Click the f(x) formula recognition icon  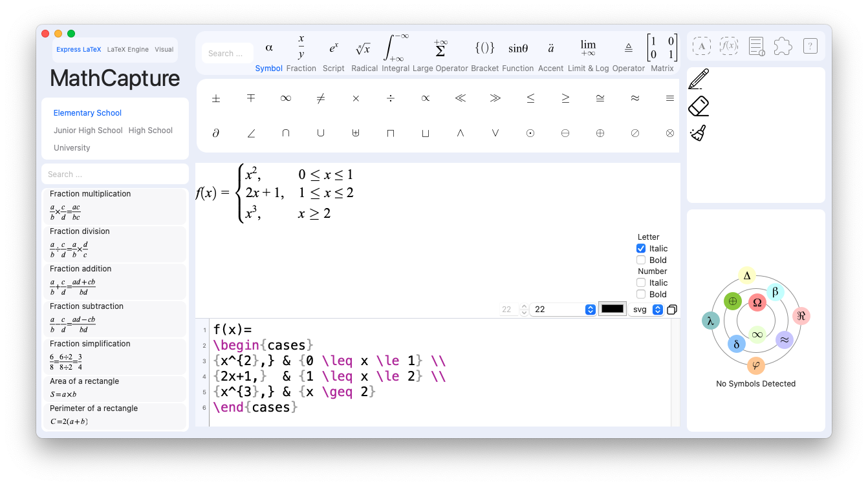728,46
